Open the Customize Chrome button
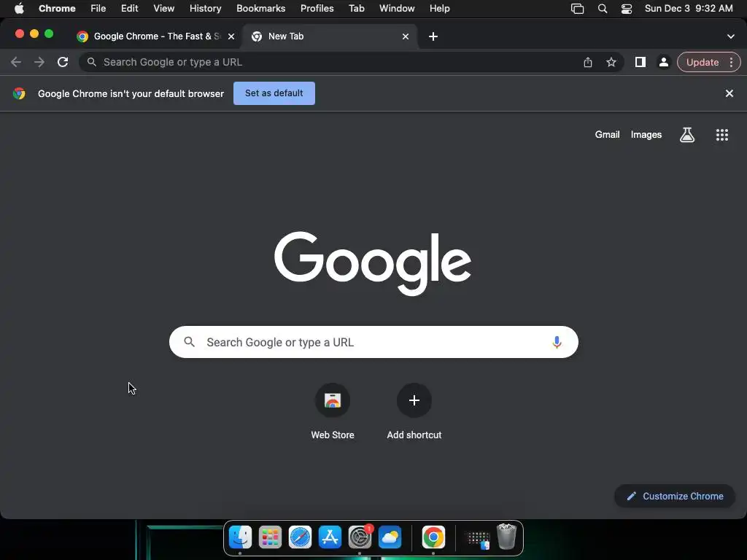The width and height of the screenshot is (747, 560). point(675,496)
